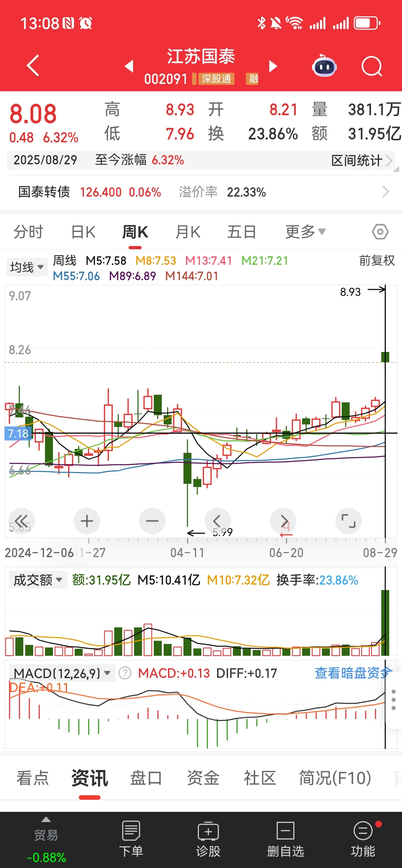Tap 删自选 remove from watchlist icon
The width and height of the screenshot is (402, 868).
click(286, 839)
